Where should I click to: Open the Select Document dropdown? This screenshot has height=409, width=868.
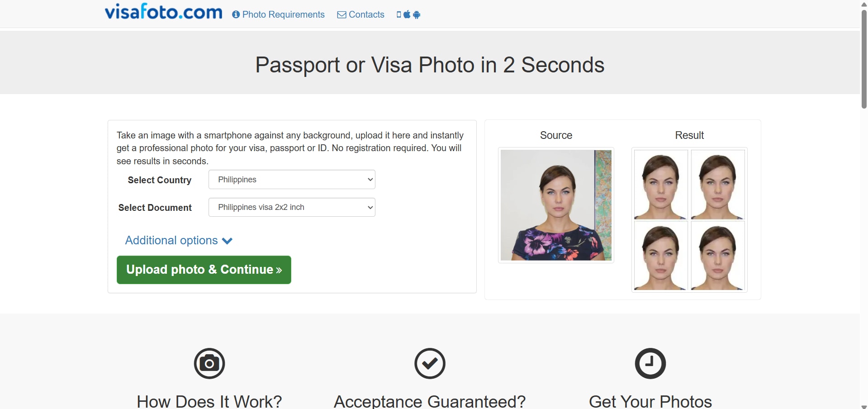coord(292,207)
